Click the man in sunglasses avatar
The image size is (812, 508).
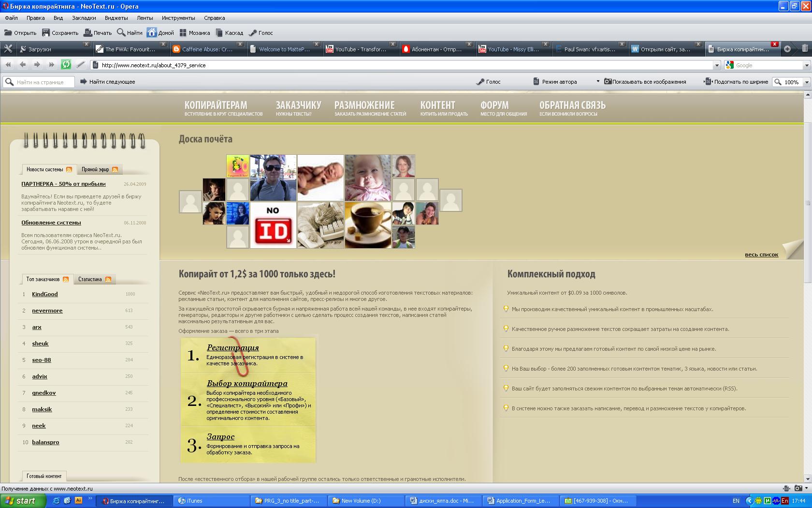tap(273, 178)
